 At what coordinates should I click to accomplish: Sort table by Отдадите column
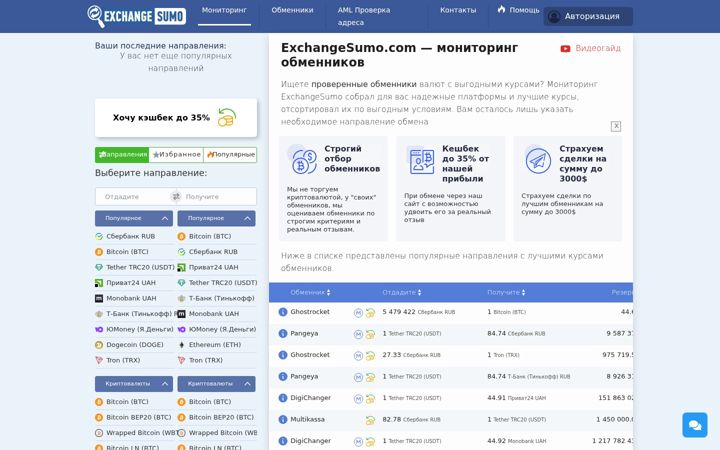click(x=402, y=292)
